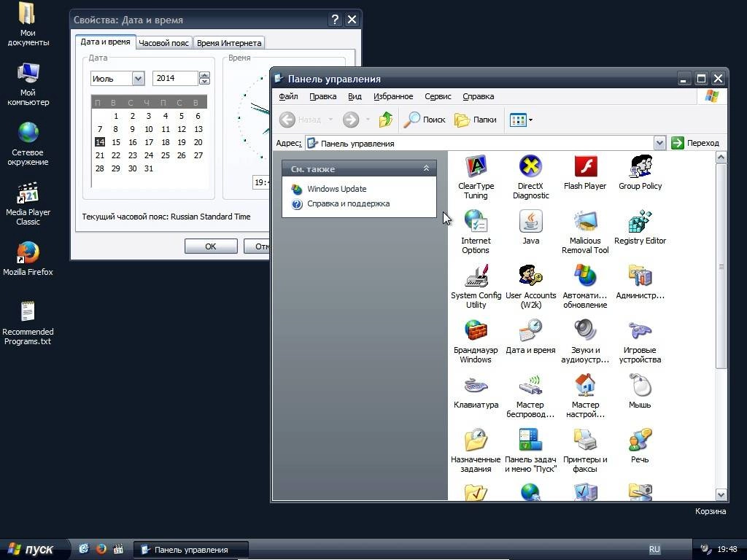747x560 pixels.
Task: Switch to Время Интернета tab
Action: [228, 43]
